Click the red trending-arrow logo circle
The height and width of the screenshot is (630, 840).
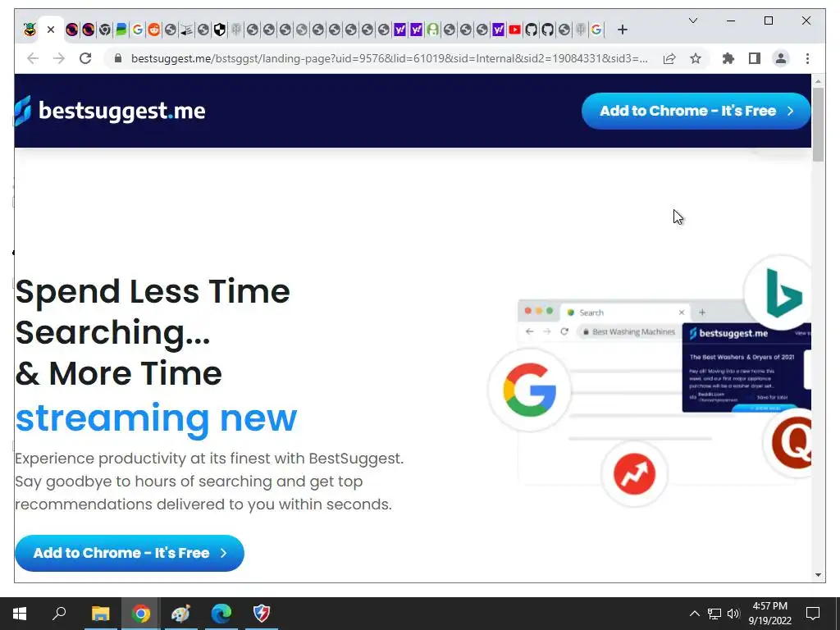pos(634,473)
